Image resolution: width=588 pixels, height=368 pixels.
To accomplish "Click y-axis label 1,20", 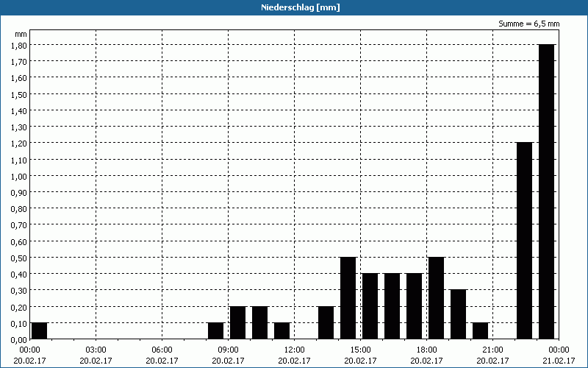I will (19, 144).
